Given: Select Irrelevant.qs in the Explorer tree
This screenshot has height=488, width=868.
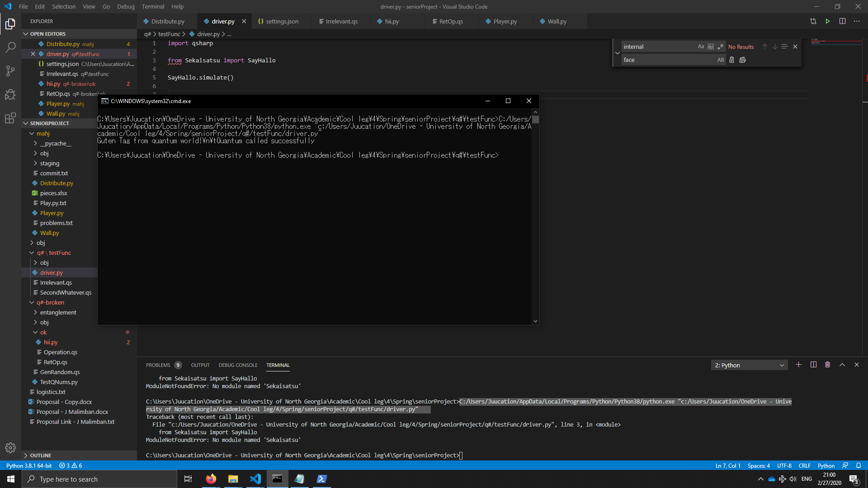Looking at the screenshot, I should pyautogui.click(x=56, y=282).
